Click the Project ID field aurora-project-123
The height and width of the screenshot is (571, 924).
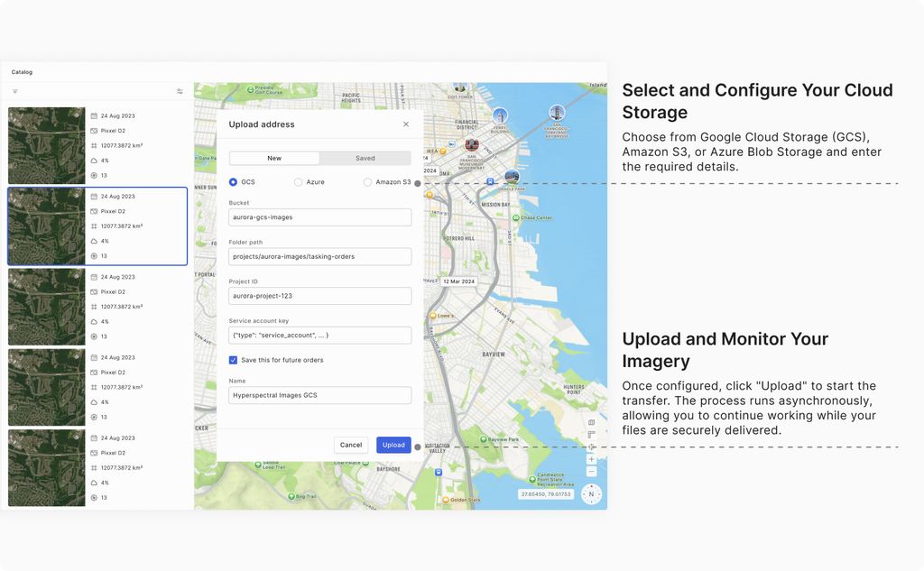(x=320, y=296)
